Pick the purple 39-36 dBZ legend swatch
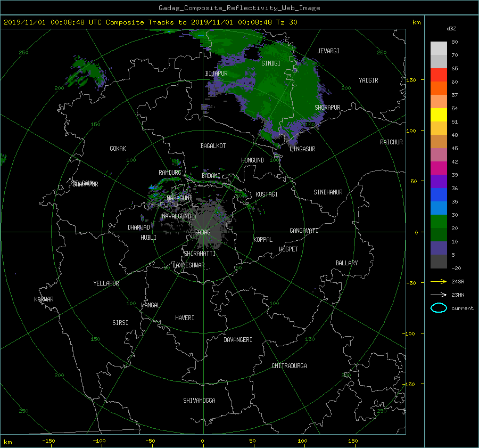Image resolution: width=479 pixels, height=448 pixels. pos(439,181)
